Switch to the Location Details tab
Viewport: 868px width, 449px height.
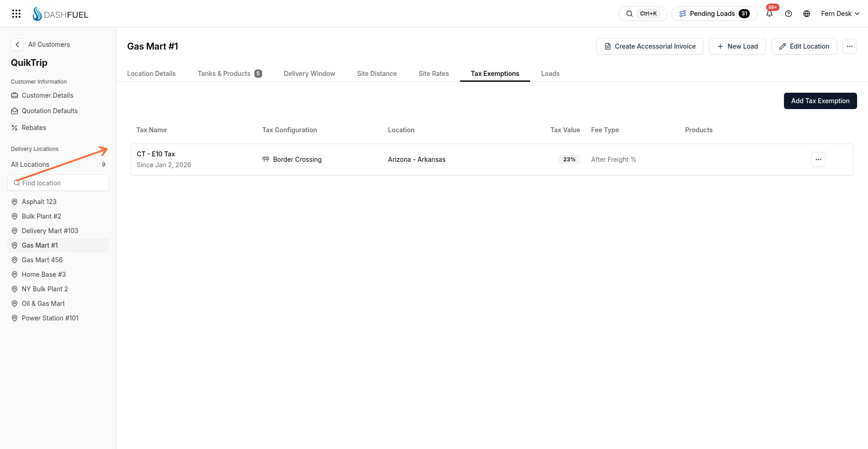tap(151, 74)
